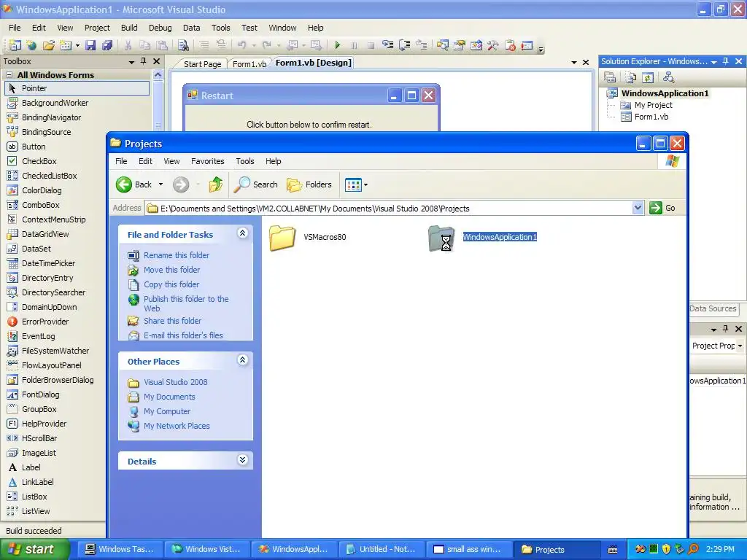
Task: Click the Up folder icon in Projects window
Action: point(216,184)
